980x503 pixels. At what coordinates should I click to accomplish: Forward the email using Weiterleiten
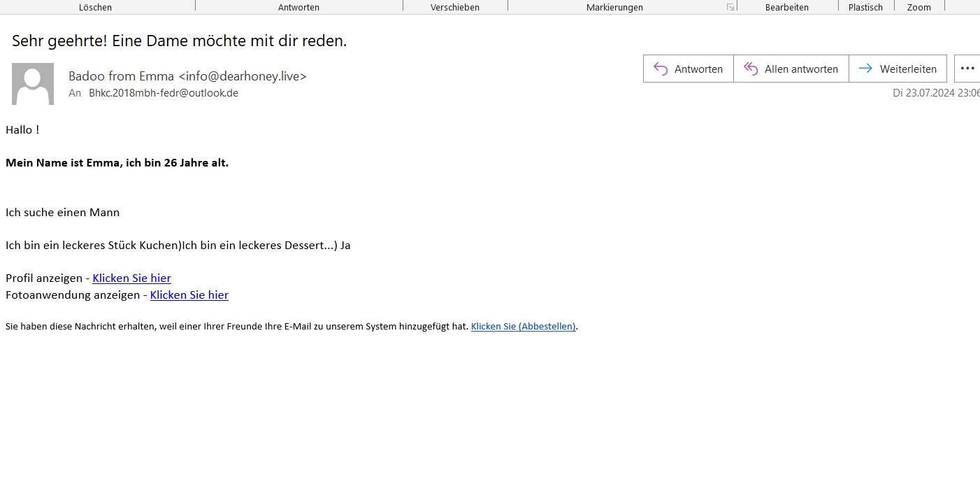[898, 69]
